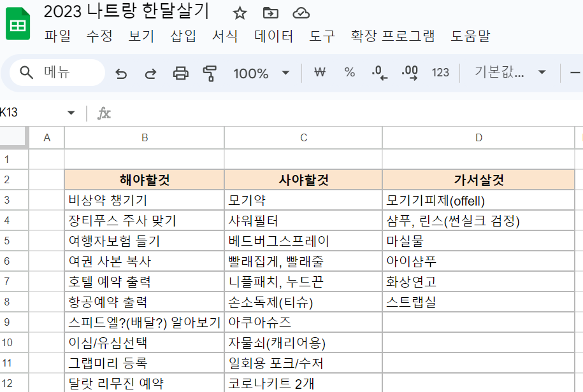
Task: Open the 100% zoom dropdown
Action: pos(261,73)
